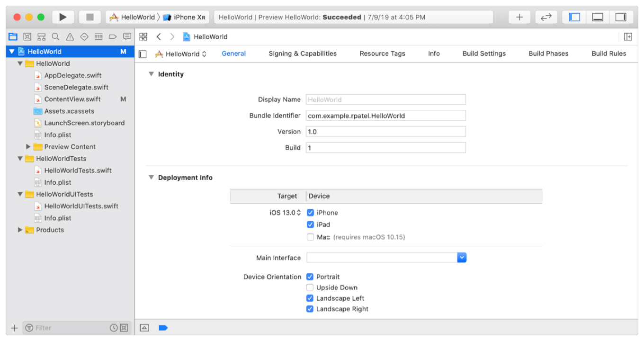The width and height of the screenshot is (644, 341).
Task: Expand the Products folder
Action: point(20,230)
